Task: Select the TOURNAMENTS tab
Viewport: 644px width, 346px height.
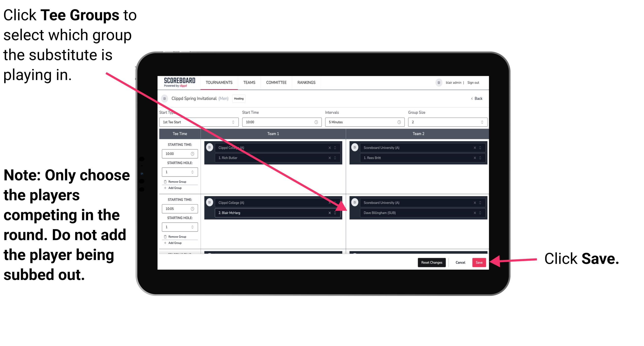Action: (218, 83)
